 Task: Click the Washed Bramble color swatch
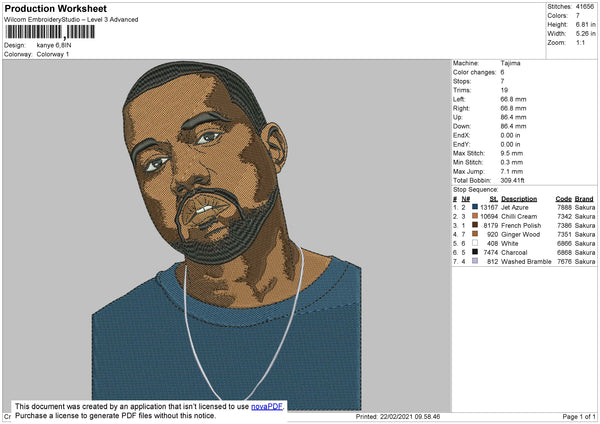pyautogui.click(x=475, y=261)
